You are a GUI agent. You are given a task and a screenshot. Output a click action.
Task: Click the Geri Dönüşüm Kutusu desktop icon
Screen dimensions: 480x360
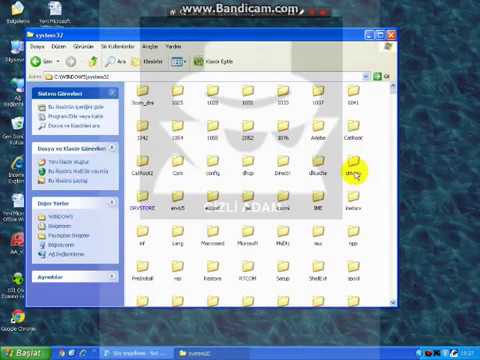pos(14,130)
